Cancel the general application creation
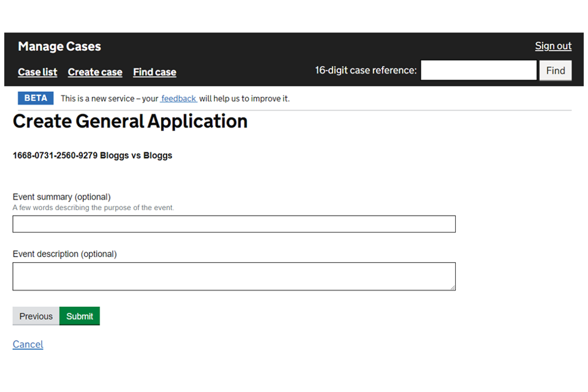This screenshot has height=392, width=588. [28, 344]
